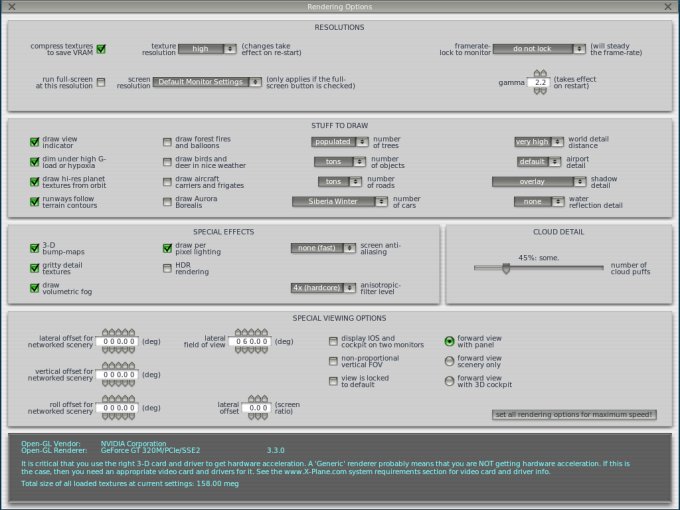Decrease gamma using the down arrows
This screenshot has height=510, width=680.
coord(540,91)
